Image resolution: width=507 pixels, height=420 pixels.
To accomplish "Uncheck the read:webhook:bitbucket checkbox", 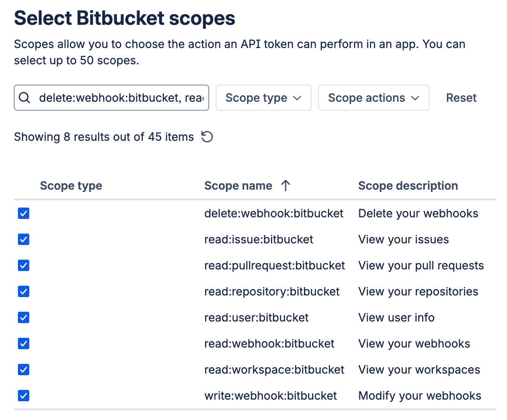I will (x=24, y=343).
